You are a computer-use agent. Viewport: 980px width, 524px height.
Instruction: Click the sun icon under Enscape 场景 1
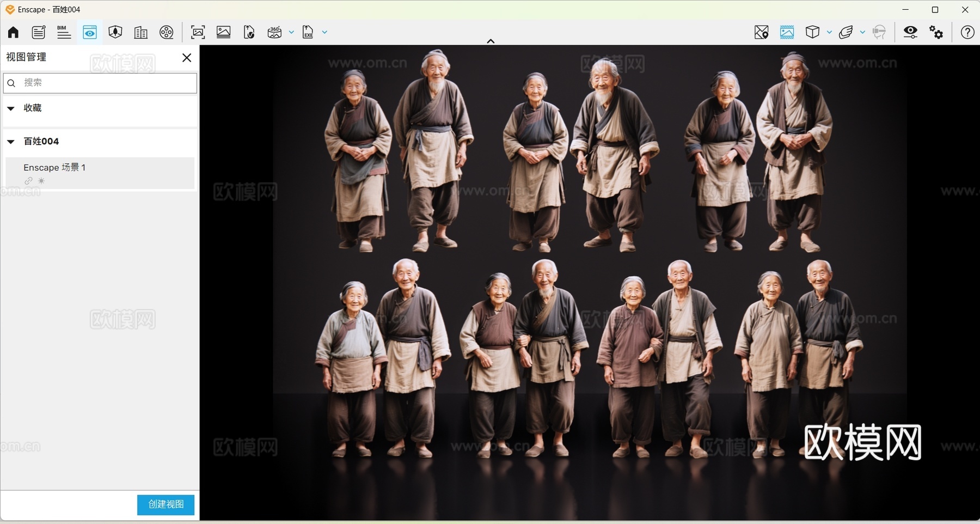coord(41,181)
